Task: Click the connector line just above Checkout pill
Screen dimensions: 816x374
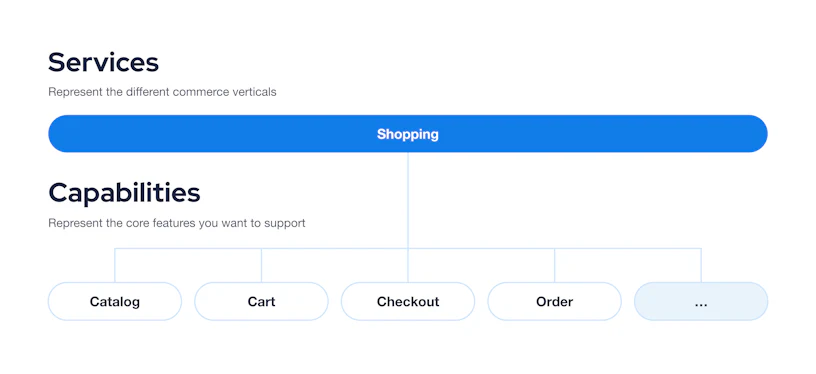Action: 408,265
